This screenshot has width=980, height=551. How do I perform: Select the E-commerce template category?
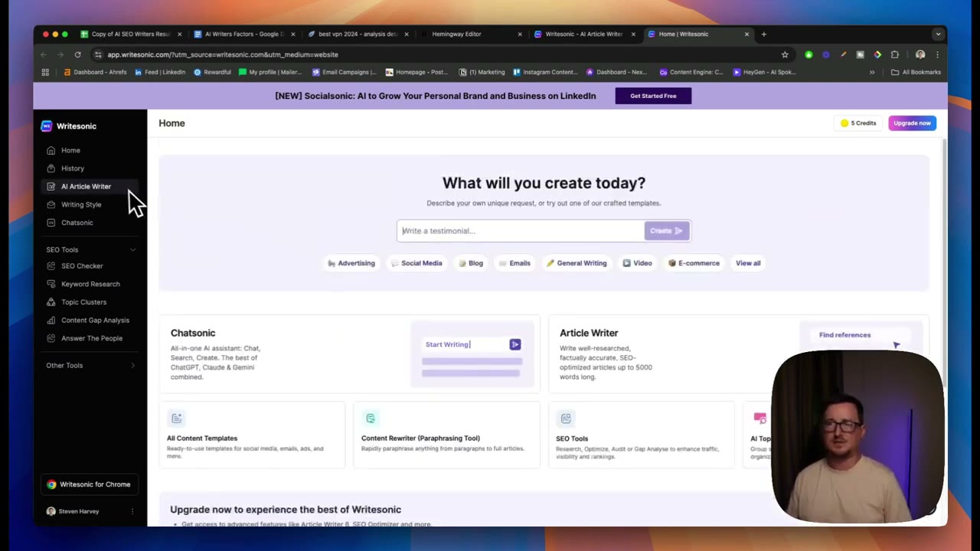[x=694, y=263]
